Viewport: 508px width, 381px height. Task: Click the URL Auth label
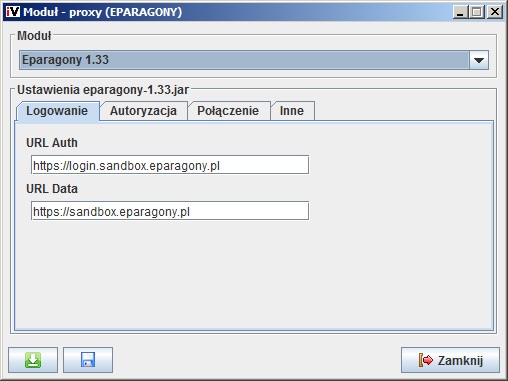(x=52, y=143)
